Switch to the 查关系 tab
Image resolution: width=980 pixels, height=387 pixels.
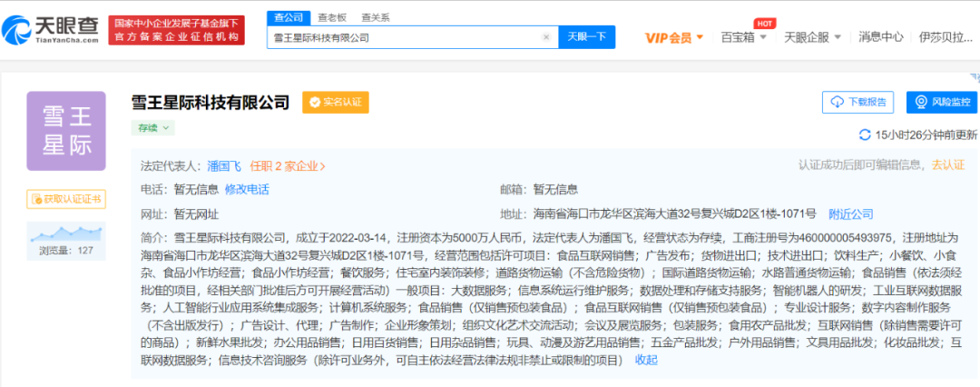(x=375, y=17)
